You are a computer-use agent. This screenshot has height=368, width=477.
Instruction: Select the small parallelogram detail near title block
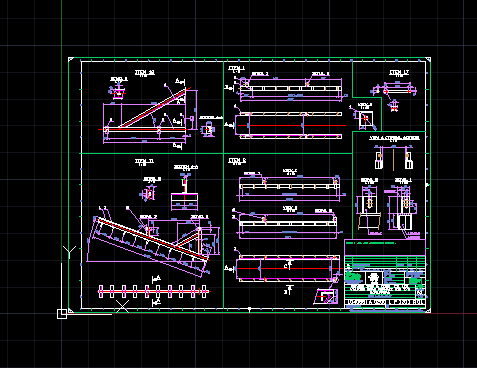pyautogui.click(x=326, y=297)
